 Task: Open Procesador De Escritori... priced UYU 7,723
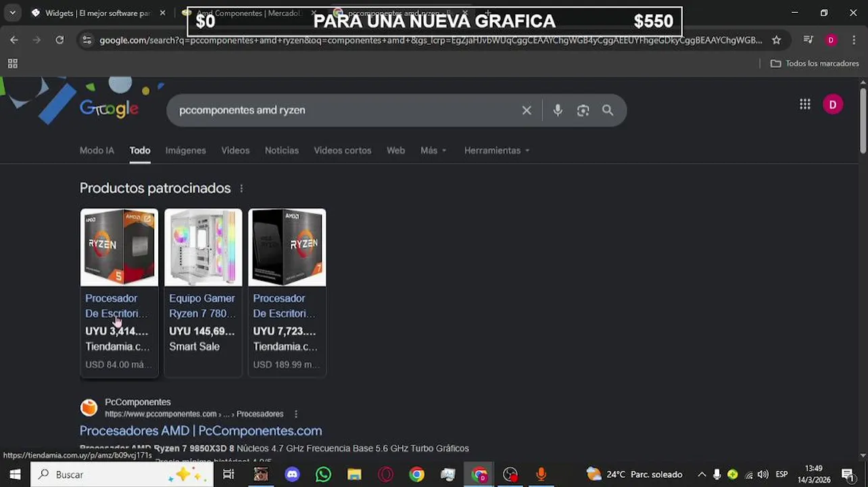click(284, 306)
